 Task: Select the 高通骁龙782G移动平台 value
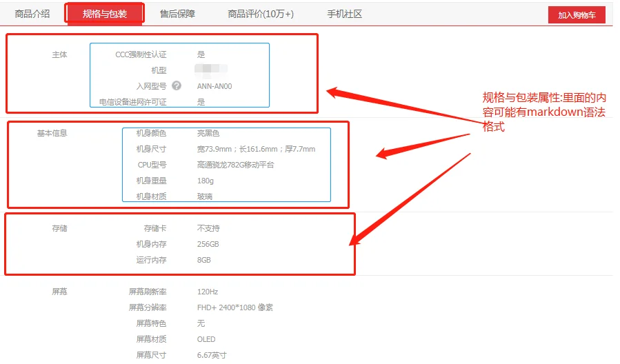(235, 165)
